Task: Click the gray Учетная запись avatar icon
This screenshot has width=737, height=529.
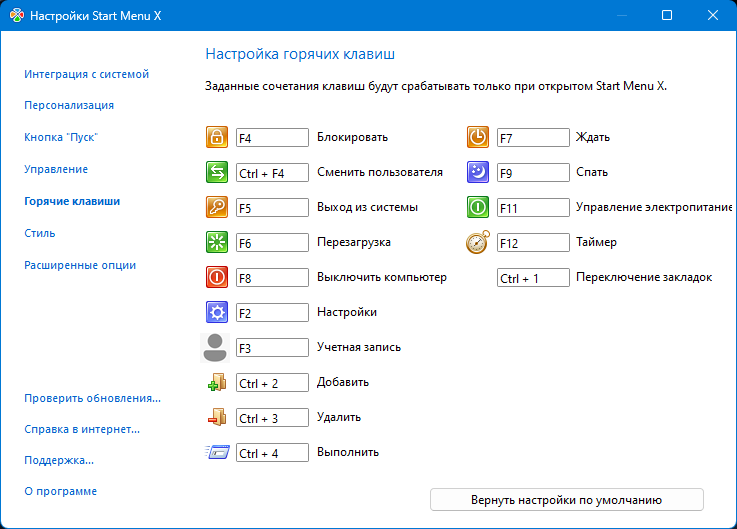Action: point(216,348)
